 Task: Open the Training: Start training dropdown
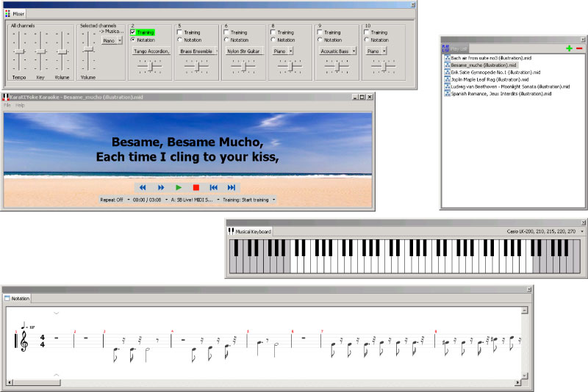[248, 200]
